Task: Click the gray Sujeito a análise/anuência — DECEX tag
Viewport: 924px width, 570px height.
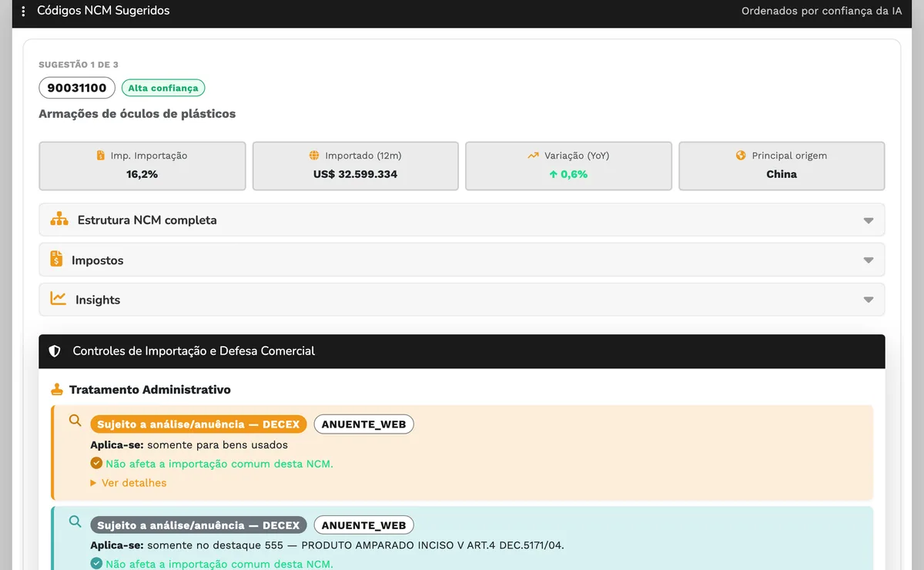Action: click(x=199, y=525)
